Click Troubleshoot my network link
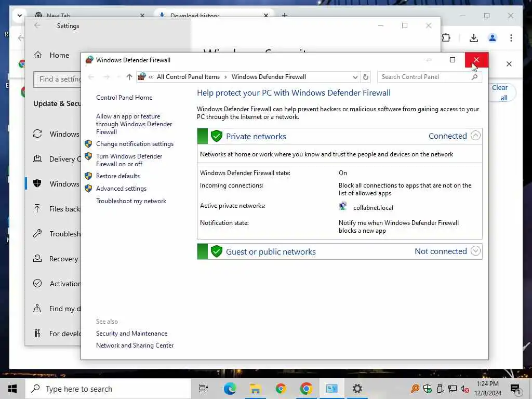The width and height of the screenshot is (532, 399). [x=131, y=201]
